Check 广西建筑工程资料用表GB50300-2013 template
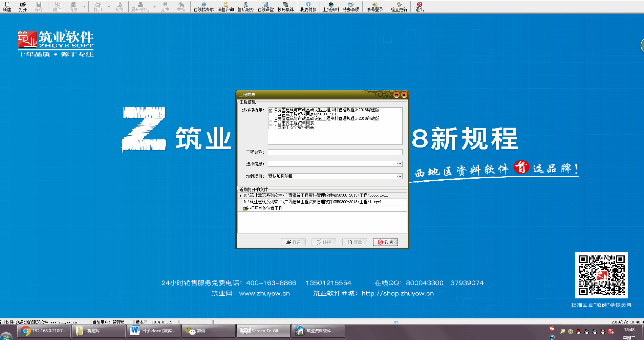Viewport: 644px width, 340px height. [270, 114]
